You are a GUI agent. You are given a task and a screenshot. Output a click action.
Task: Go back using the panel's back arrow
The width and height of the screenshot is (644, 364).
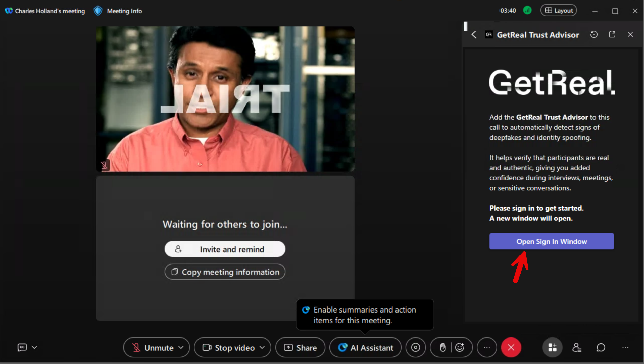[x=474, y=35]
